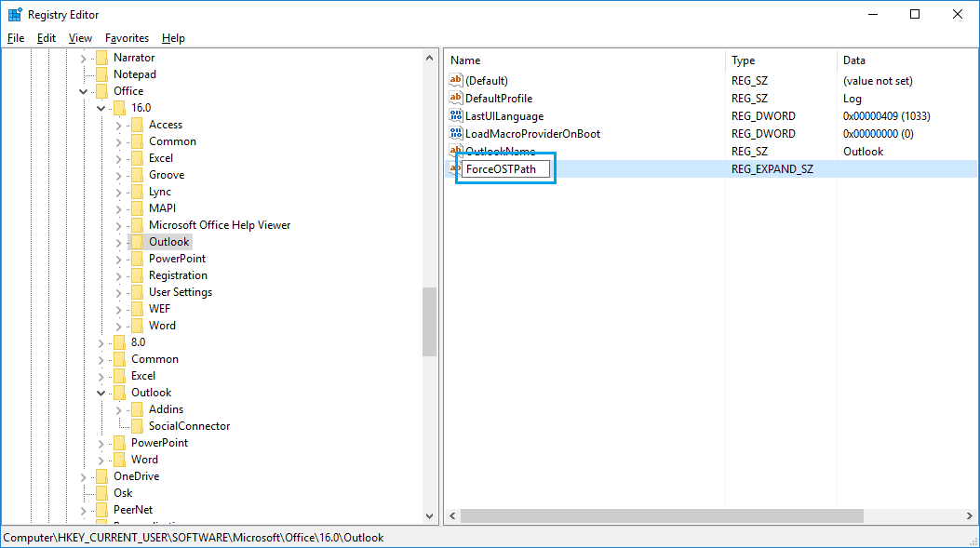
Task: Expand the User Settings key
Action: pos(118,293)
